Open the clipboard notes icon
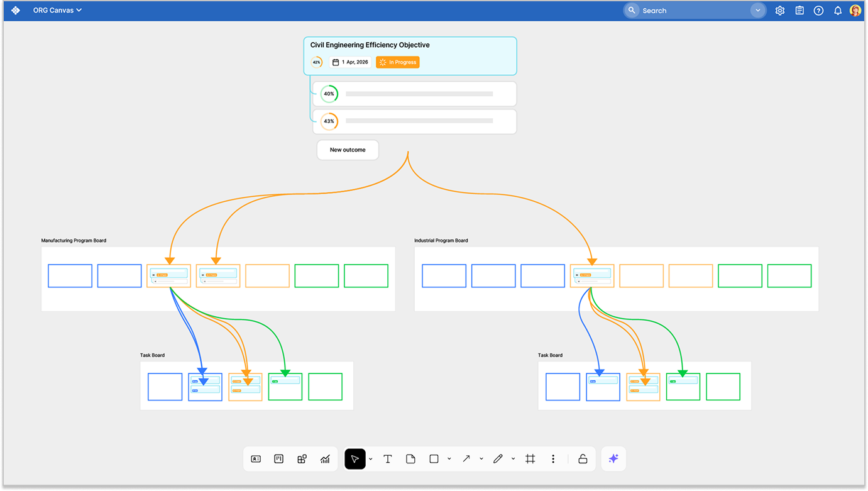Image resolution: width=868 pixels, height=491 pixels. tap(799, 11)
